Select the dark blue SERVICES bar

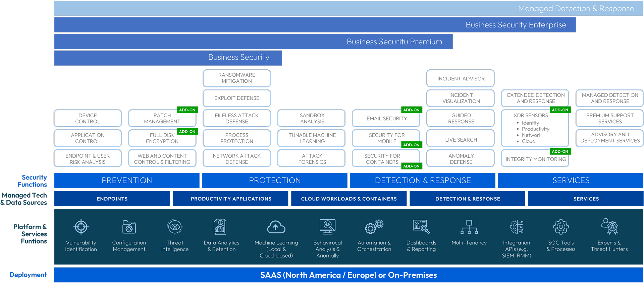click(x=586, y=199)
